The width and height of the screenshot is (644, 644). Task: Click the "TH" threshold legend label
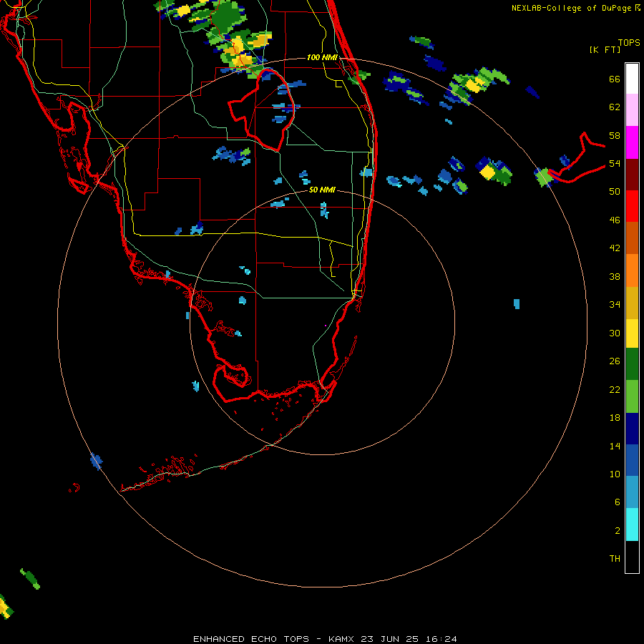coord(615,559)
